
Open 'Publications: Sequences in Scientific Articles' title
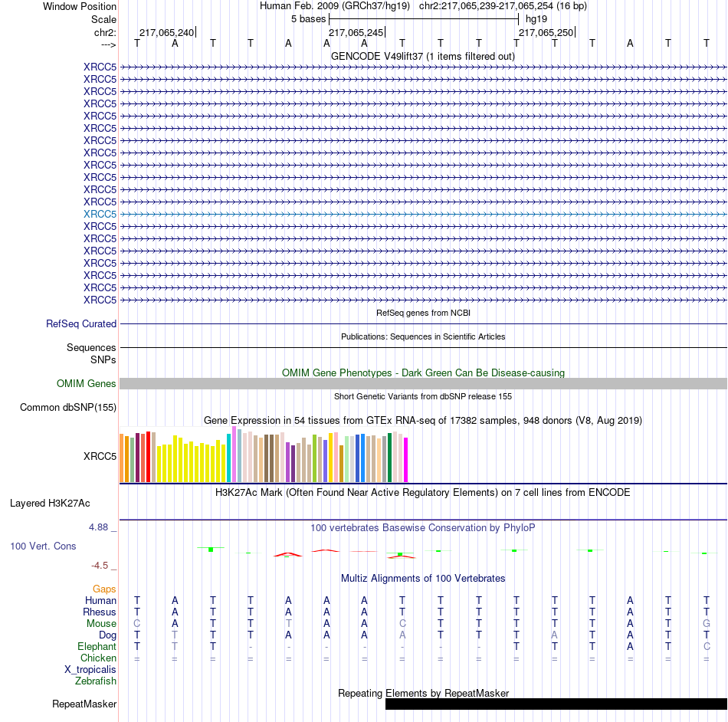click(x=423, y=336)
